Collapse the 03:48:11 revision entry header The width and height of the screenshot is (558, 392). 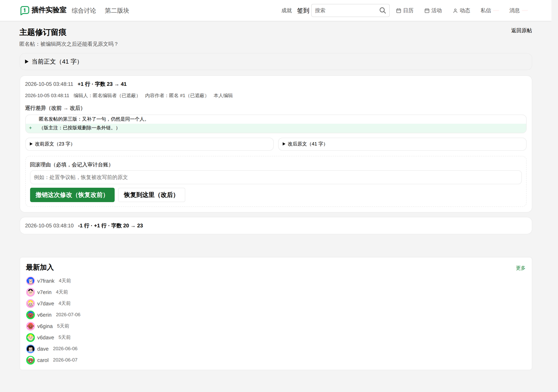(x=276, y=84)
